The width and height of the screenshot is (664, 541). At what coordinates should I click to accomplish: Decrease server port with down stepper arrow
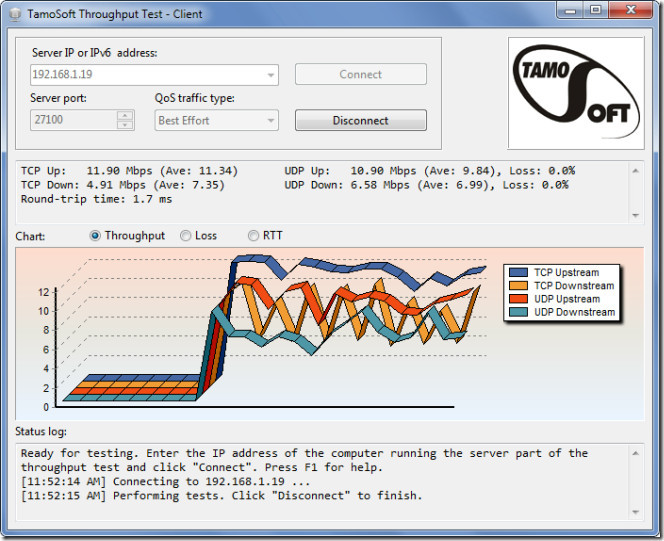click(x=125, y=125)
